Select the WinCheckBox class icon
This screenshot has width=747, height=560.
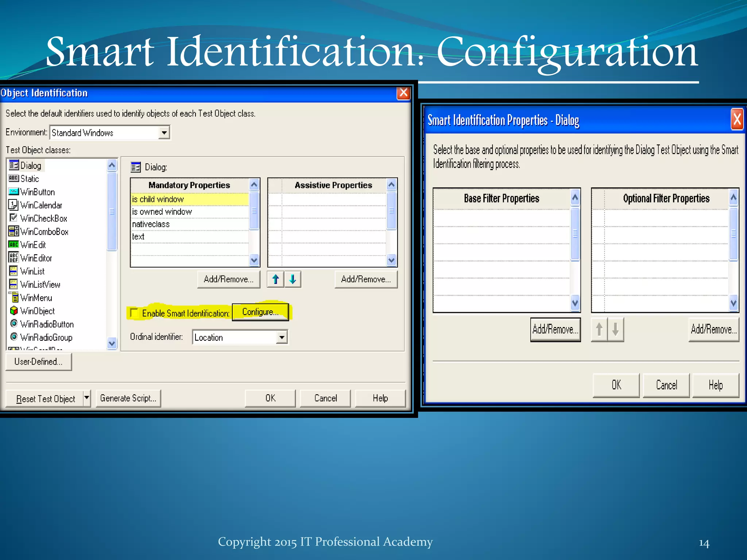click(x=13, y=218)
